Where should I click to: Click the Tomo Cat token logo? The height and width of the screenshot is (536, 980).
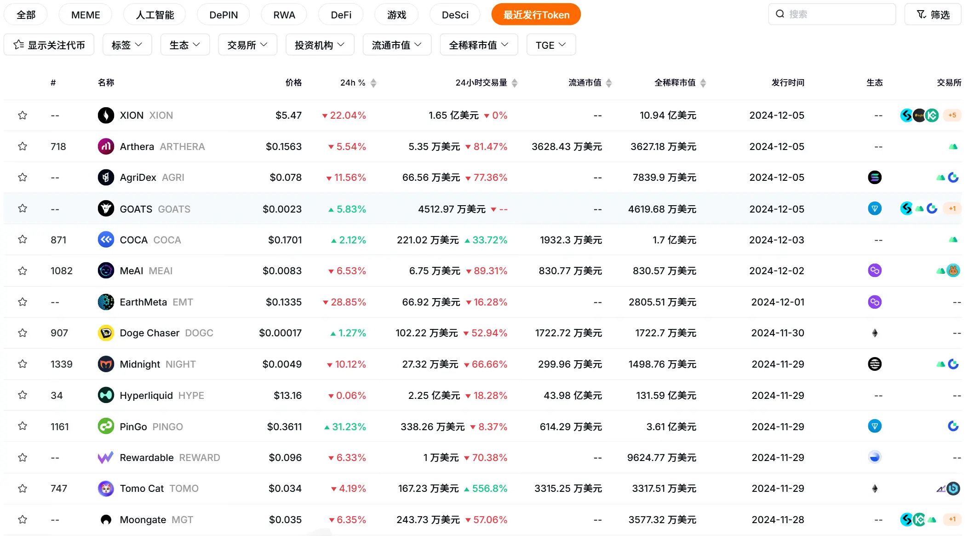[106, 488]
